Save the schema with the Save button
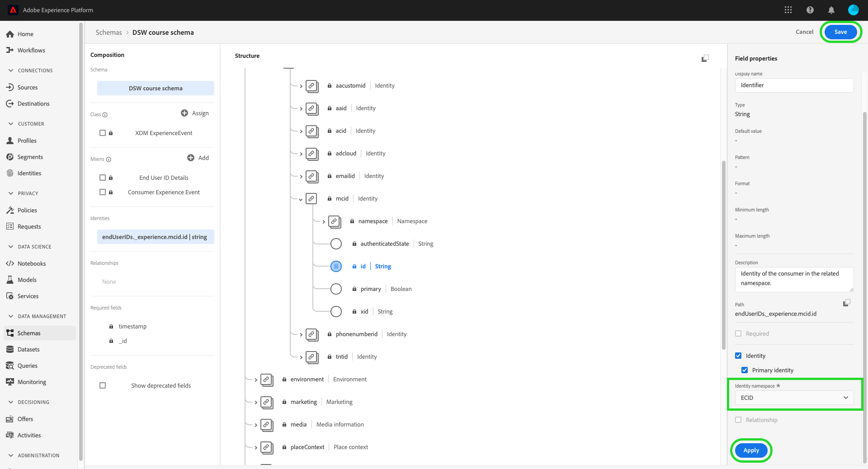Viewport: 868px width, 469px height. [840, 32]
